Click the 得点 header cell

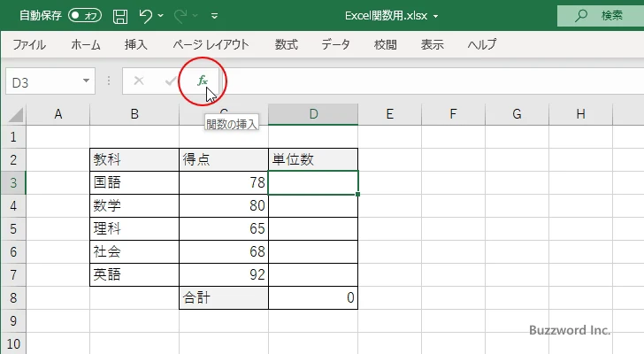click(x=224, y=159)
